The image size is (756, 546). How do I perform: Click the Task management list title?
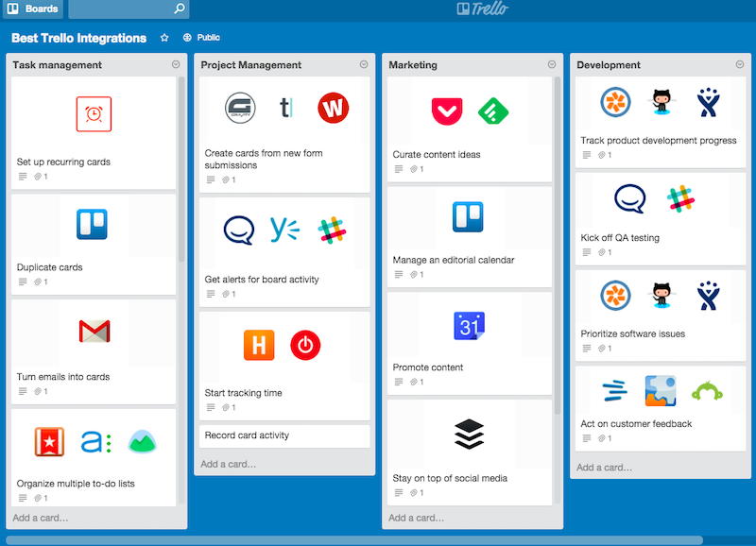[x=58, y=65]
